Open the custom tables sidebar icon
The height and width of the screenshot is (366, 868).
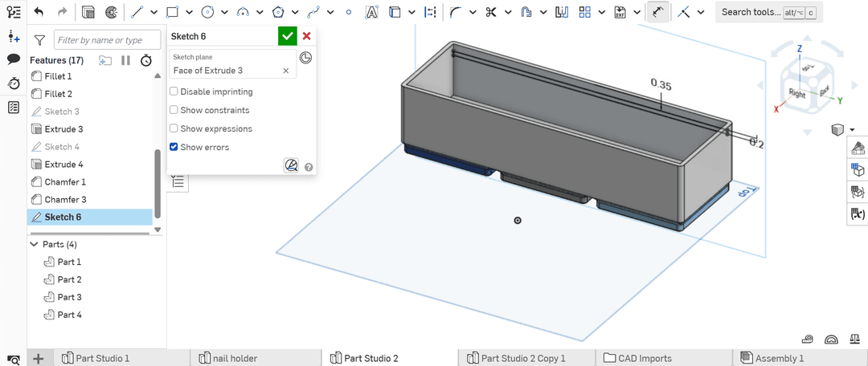tap(14, 108)
